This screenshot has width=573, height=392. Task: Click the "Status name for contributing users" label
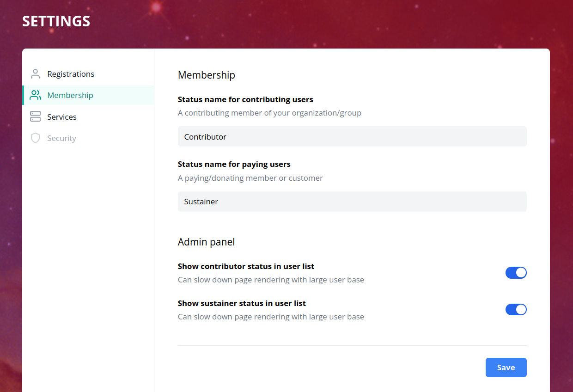click(x=245, y=99)
